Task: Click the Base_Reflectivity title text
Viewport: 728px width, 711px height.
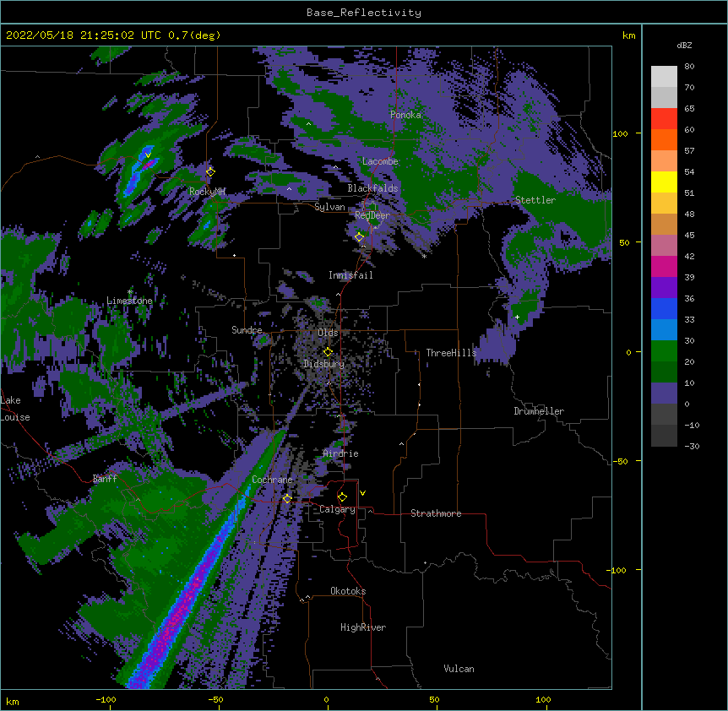Action: (364, 13)
